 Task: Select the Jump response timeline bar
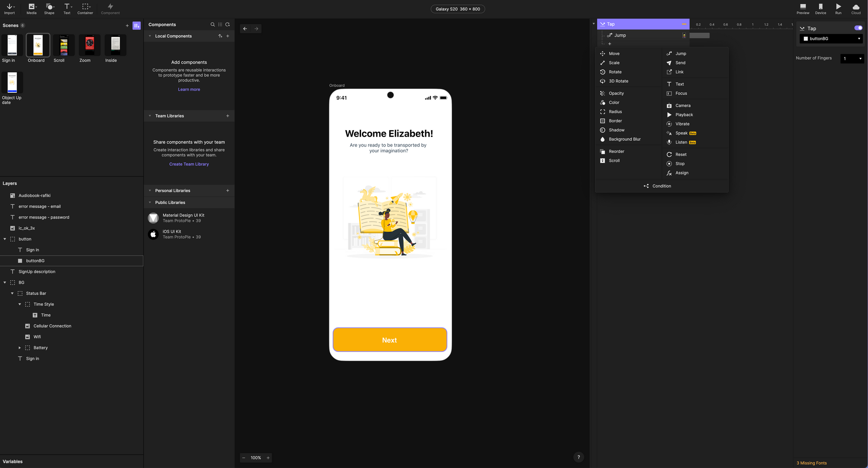(x=699, y=36)
